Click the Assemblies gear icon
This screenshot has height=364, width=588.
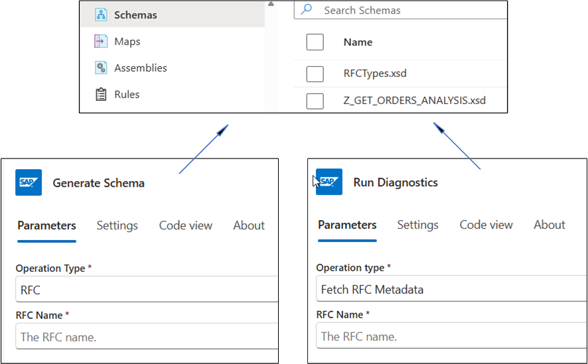coord(101,68)
